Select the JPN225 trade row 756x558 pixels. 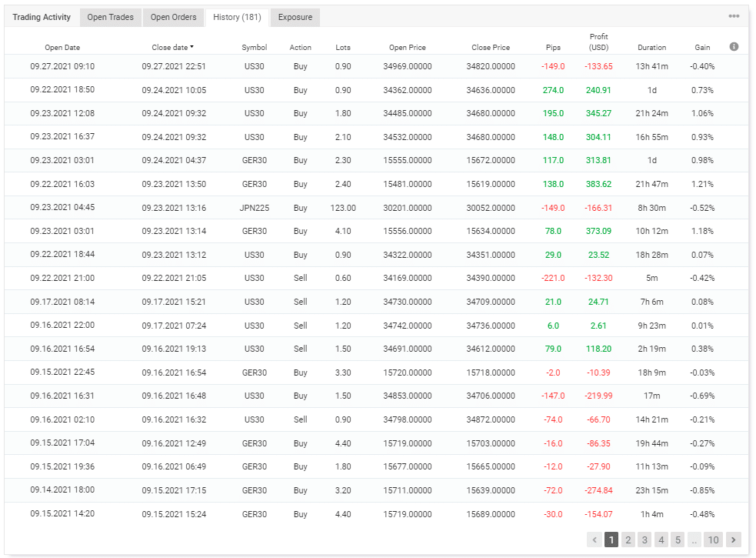tap(254, 208)
